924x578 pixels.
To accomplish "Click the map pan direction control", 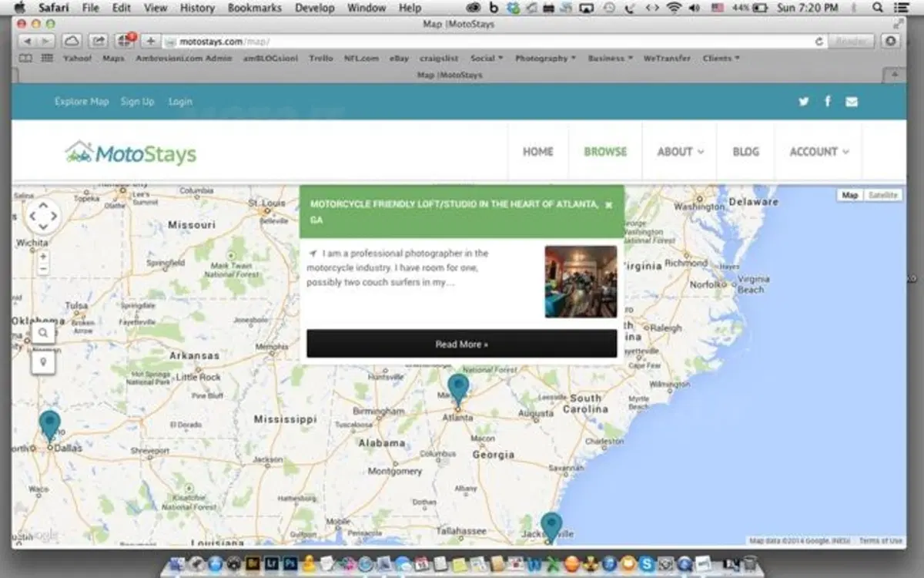I will (x=43, y=217).
